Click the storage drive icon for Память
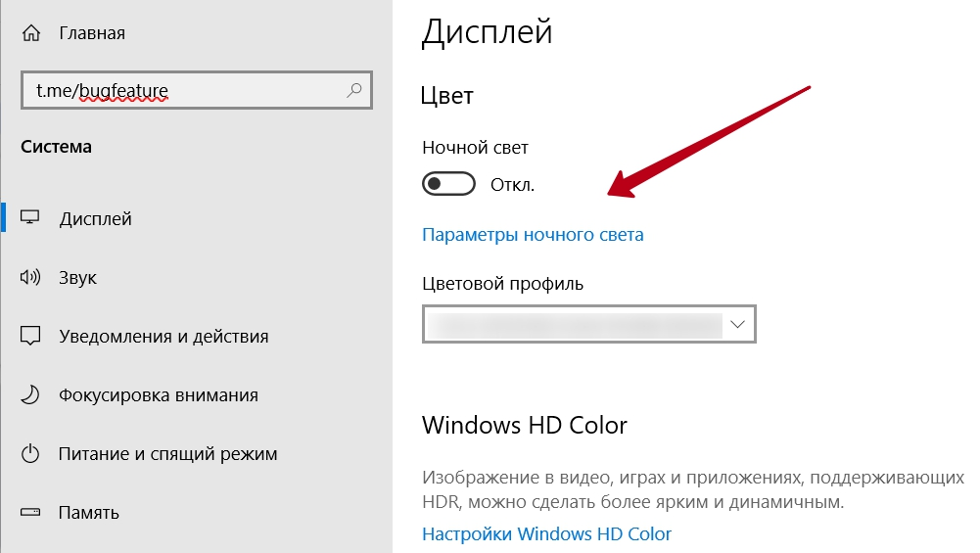 (30, 512)
